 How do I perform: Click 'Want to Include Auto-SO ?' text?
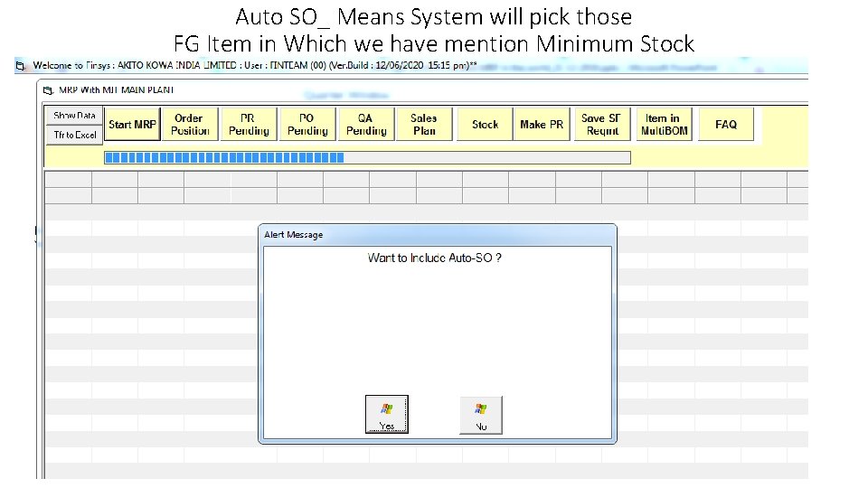pyautogui.click(x=435, y=258)
